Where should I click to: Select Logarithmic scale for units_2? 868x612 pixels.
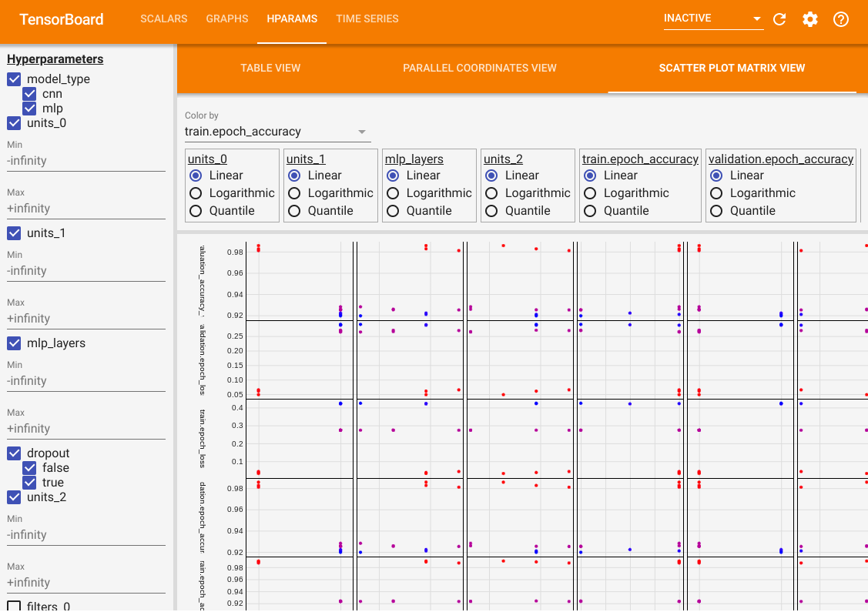pyautogui.click(x=491, y=193)
